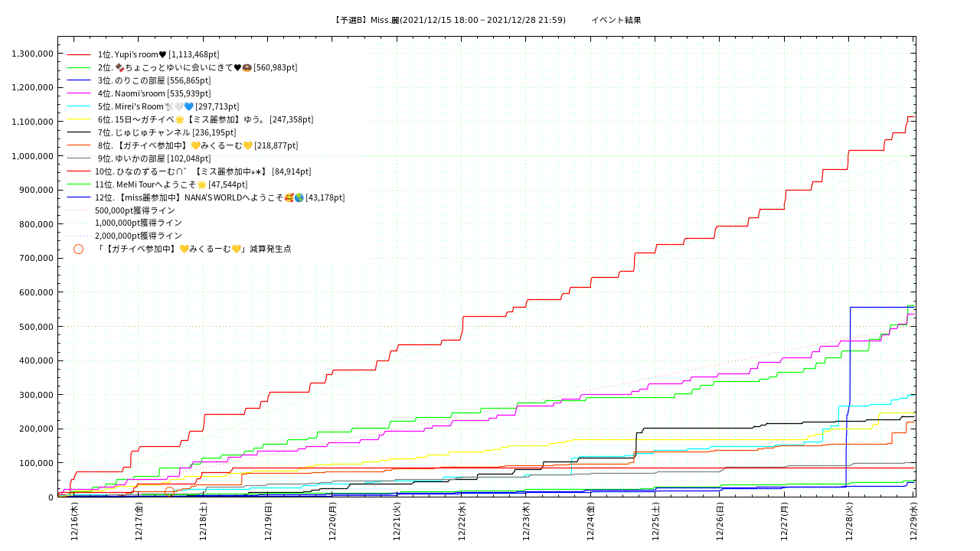
Task: Click x-axis date label 12/21(火)
Action: tap(397, 522)
